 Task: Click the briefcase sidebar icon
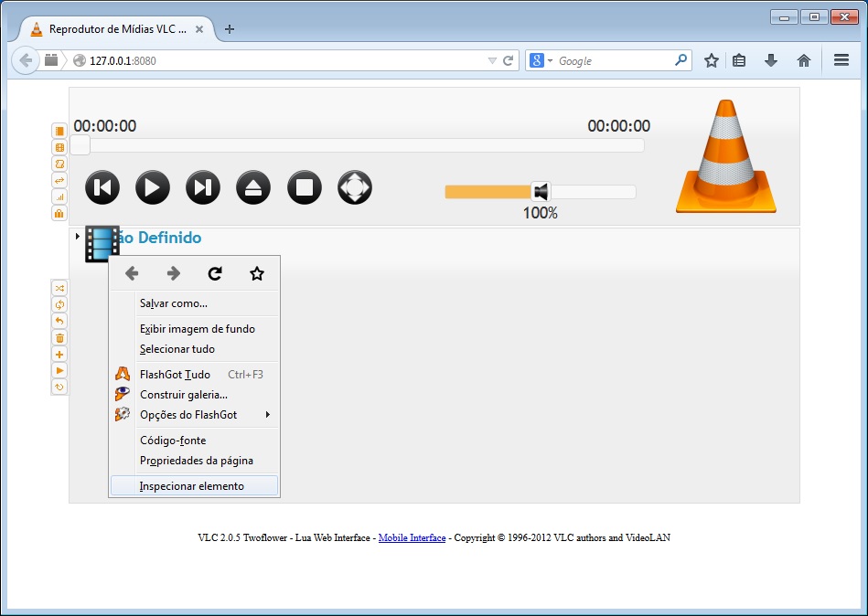(x=59, y=214)
